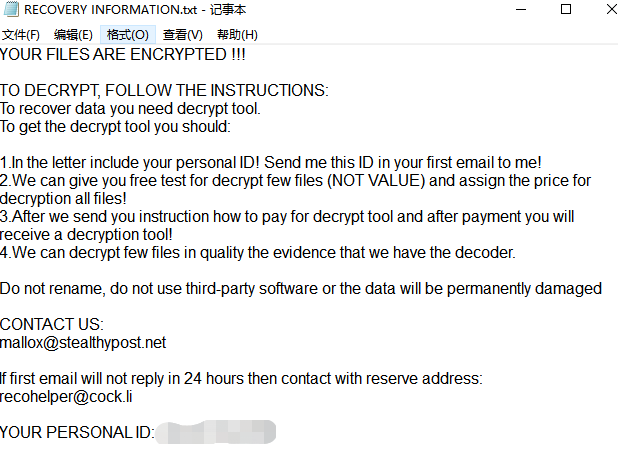Expand the 格式(O) menu

click(x=127, y=35)
